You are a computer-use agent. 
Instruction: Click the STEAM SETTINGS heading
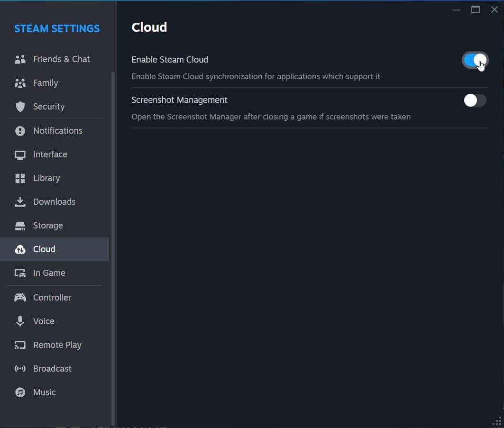(x=57, y=28)
